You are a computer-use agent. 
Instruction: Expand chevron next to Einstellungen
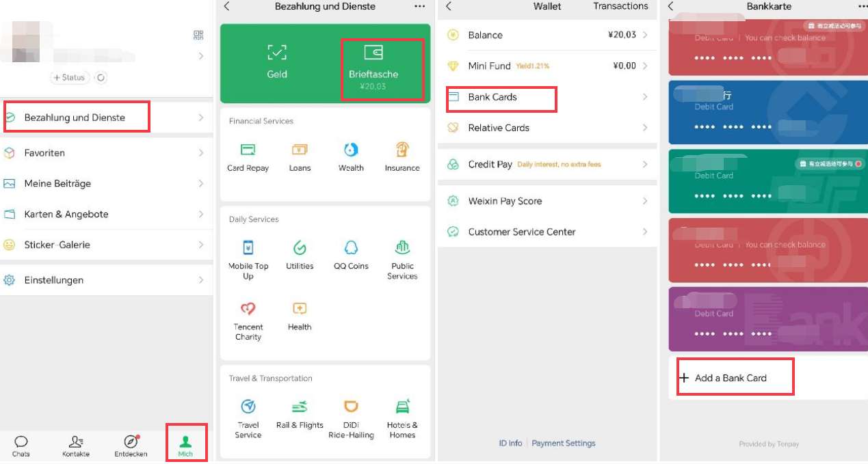[201, 280]
